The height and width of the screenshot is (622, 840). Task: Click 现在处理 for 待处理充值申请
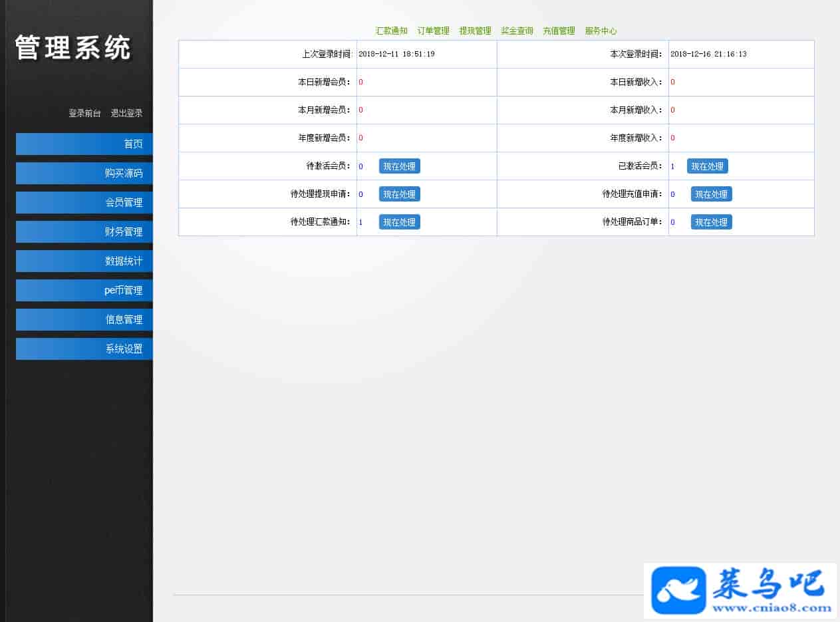click(712, 194)
